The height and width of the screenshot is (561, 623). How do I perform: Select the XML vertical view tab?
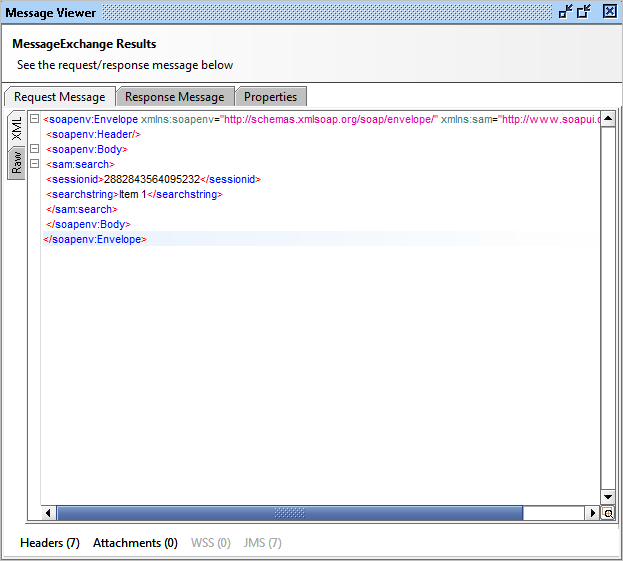17,129
